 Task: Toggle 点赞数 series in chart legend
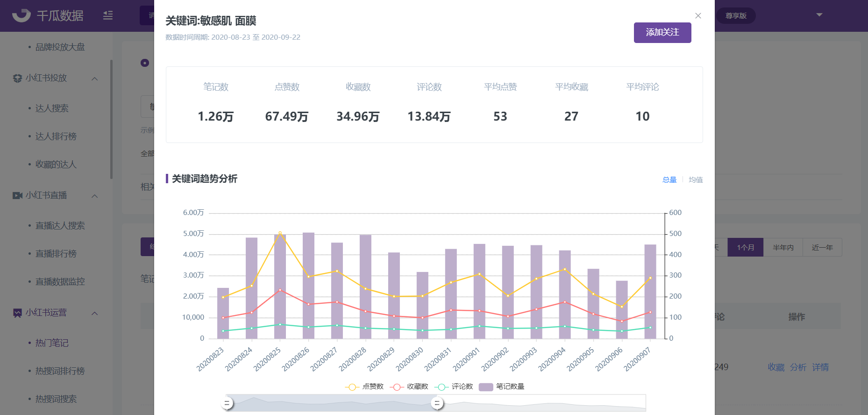364,386
